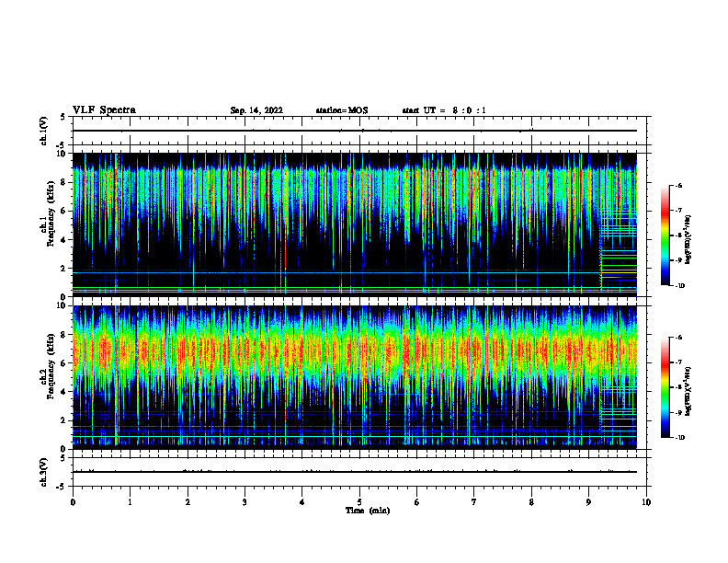Click the ch.1 spectrogram plot area
Image resolution: width=728 pixels, height=563 pixels.
pos(355,224)
